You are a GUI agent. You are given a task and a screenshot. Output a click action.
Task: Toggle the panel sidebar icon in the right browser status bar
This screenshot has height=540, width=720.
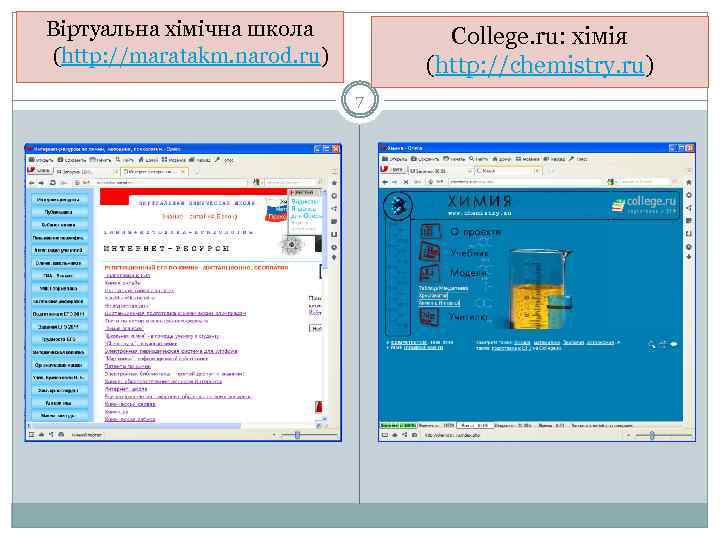[385, 435]
